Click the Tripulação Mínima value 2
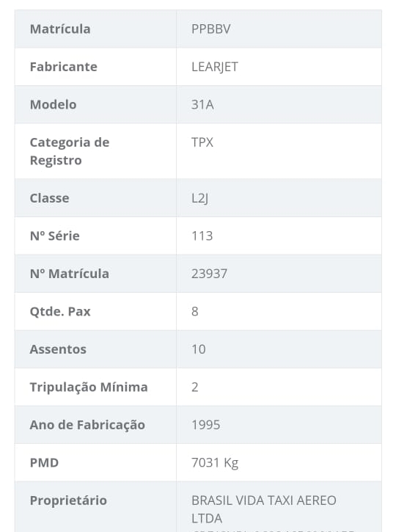The width and height of the screenshot is (396, 532). coord(195,387)
